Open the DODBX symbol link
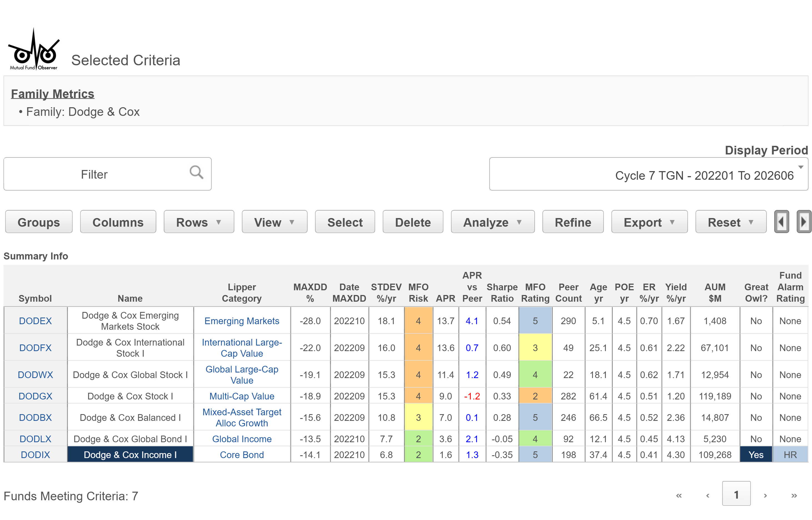 pyautogui.click(x=36, y=418)
